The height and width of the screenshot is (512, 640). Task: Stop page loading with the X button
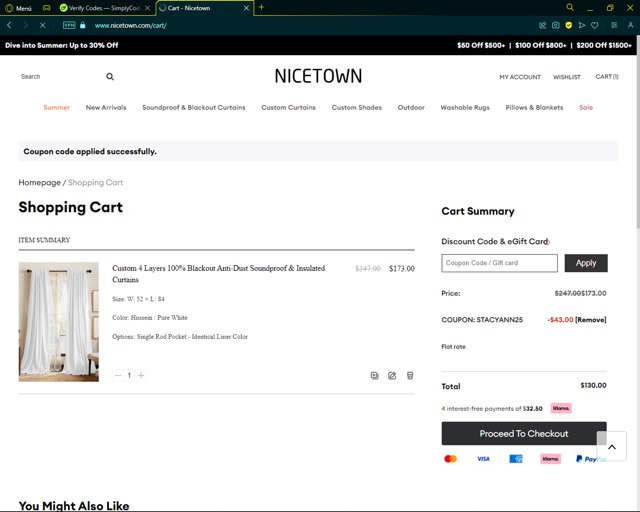pos(42,25)
